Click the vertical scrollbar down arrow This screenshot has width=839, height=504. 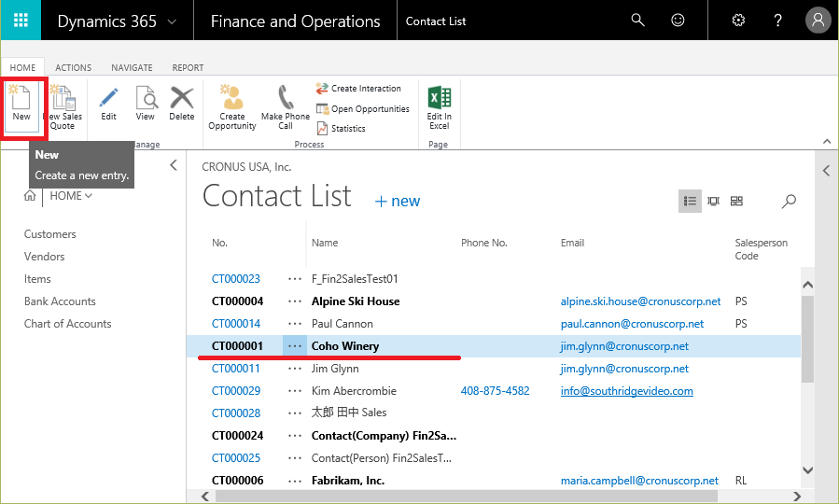click(808, 470)
